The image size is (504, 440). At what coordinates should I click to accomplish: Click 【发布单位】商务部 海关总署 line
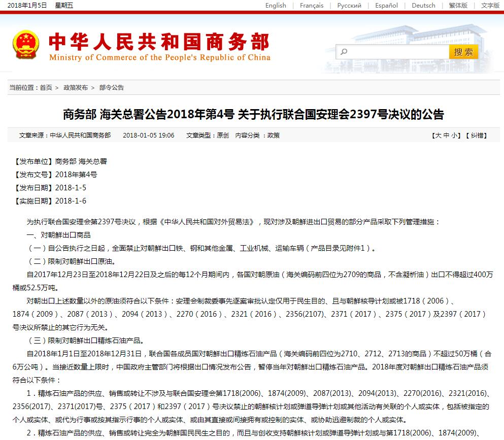[59, 161]
